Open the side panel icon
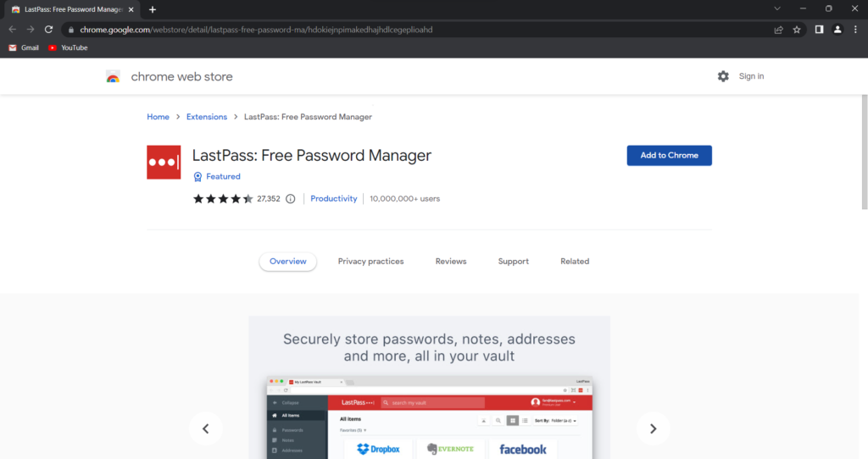 coord(820,30)
